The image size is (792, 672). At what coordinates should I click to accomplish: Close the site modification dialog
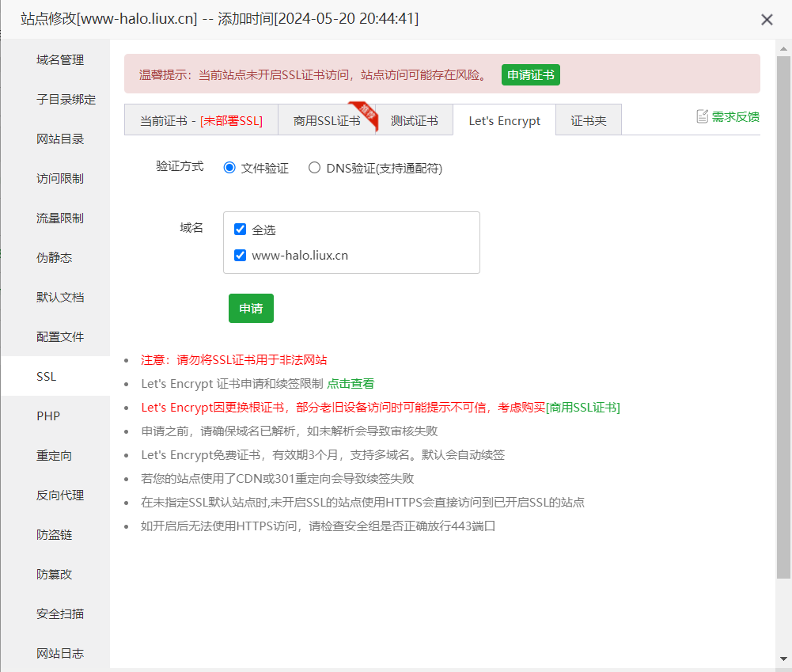click(x=767, y=20)
